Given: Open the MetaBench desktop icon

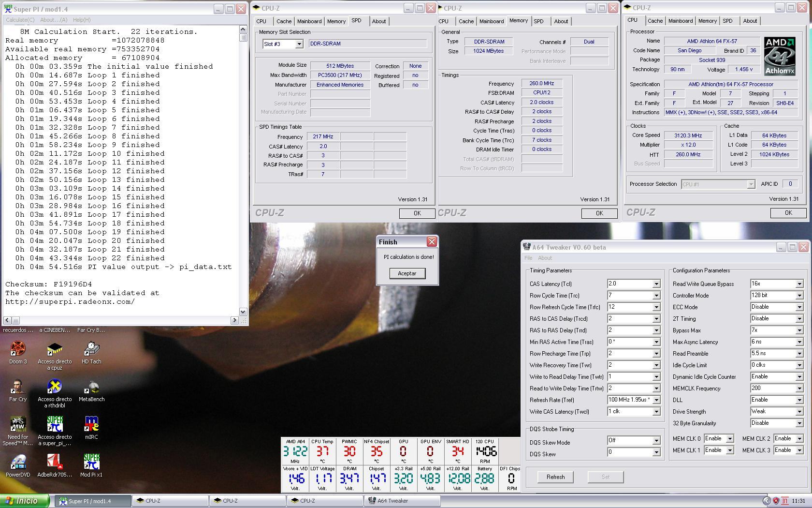Looking at the screenshot, I should (91, 387).
